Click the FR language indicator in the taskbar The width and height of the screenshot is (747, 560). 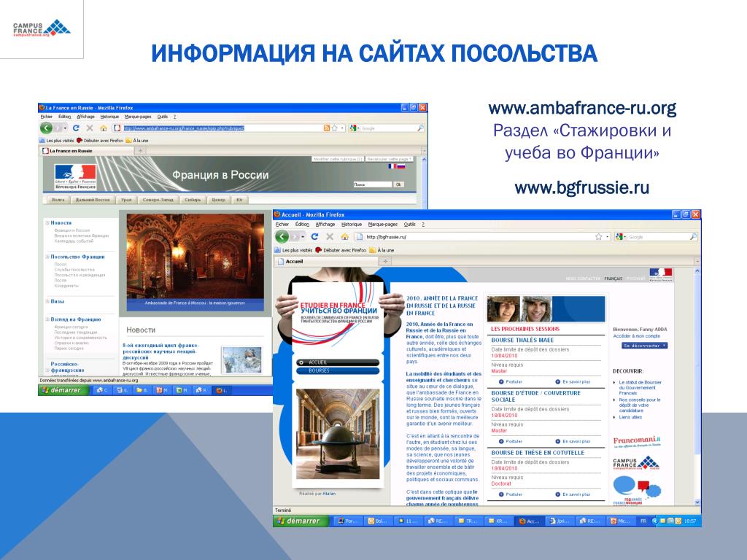tap(643, 521)
